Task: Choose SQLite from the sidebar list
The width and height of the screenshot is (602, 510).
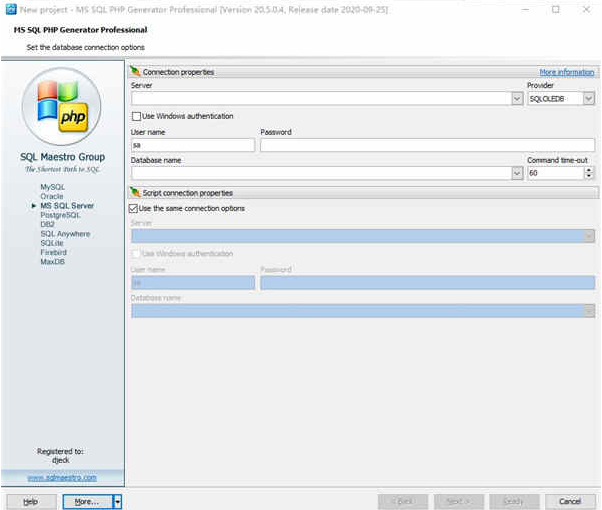Action: coord(52,243)
